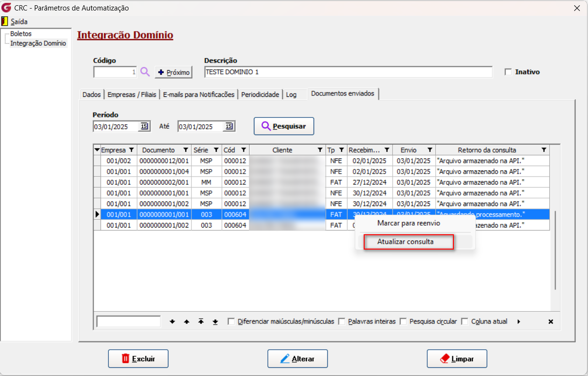Open the Retorno da consulta filter
Viewport: 588px width, 376px height.
coord(544,150)
